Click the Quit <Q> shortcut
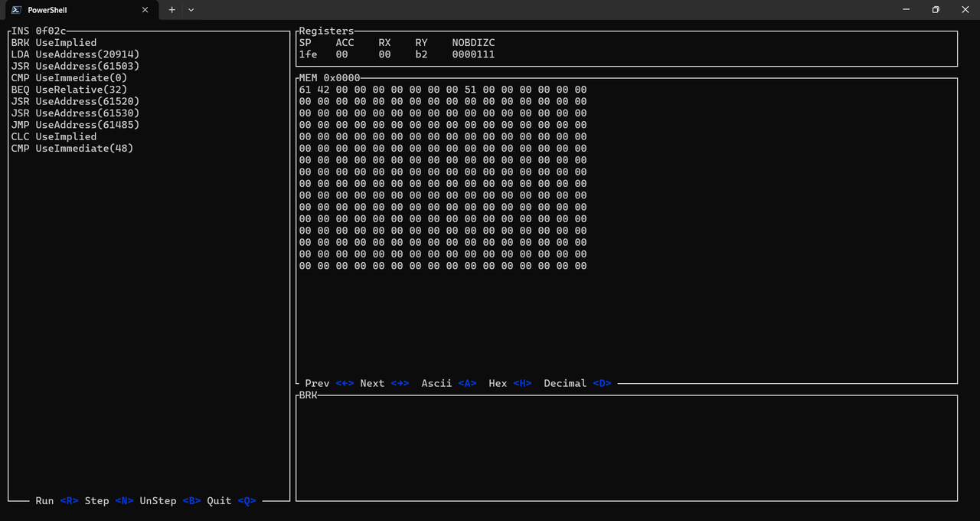980x521 pixels. pyautogui.click(x=231, y=501)
